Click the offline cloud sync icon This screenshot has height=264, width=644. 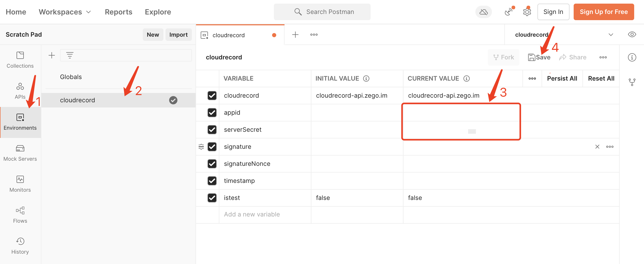click(484, 12)
